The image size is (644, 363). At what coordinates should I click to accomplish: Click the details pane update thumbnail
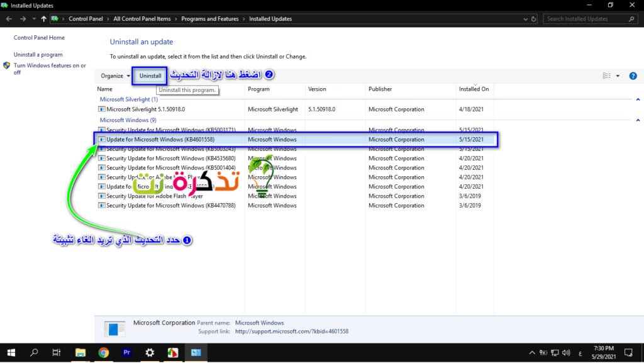[114, 328]
